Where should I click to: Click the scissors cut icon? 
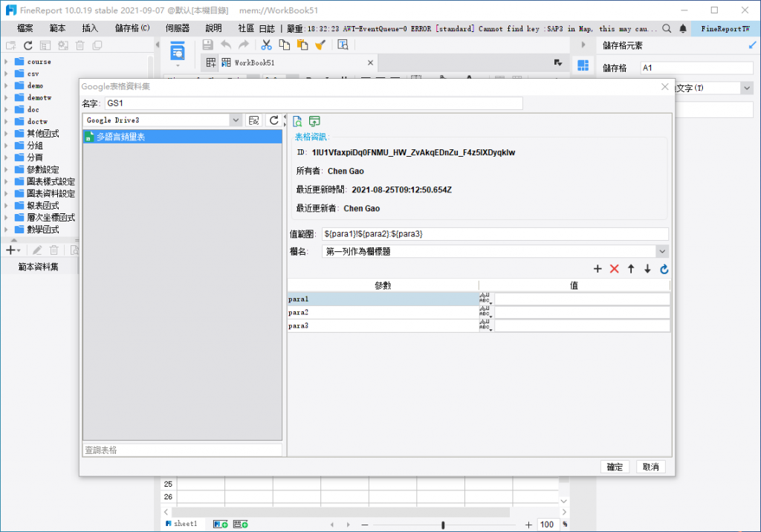coord(267,45)
